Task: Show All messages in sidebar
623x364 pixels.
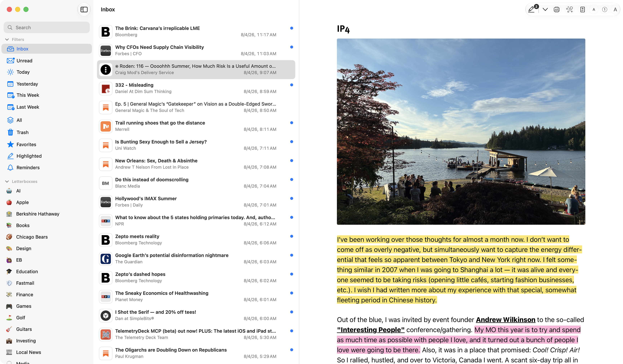Action: 47,120
